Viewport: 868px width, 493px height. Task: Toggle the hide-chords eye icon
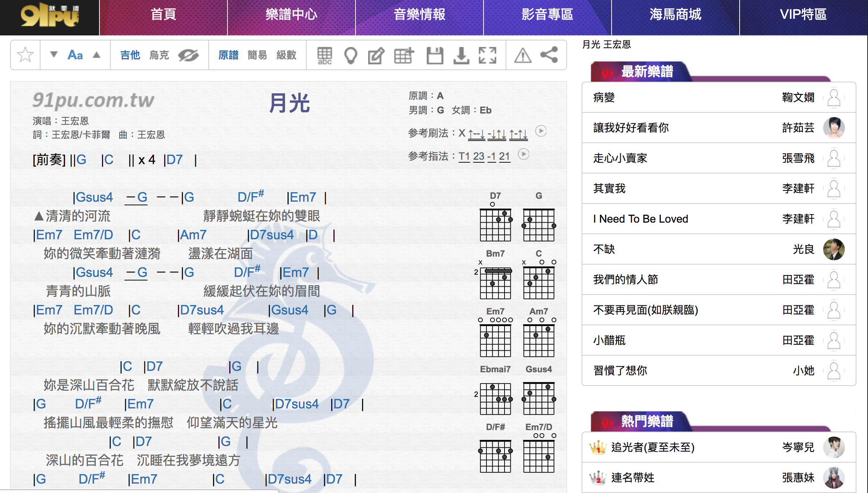click(x=188, y=55)
